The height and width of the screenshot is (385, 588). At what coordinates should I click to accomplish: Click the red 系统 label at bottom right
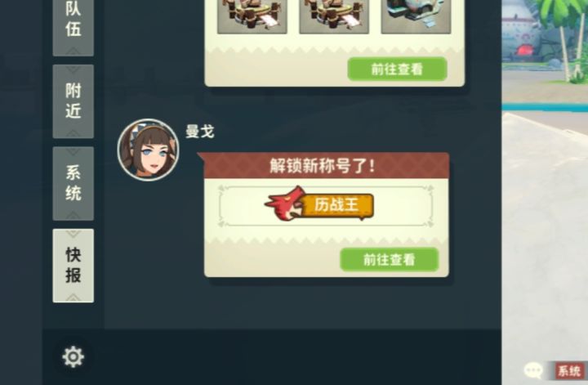click(570, 371)
